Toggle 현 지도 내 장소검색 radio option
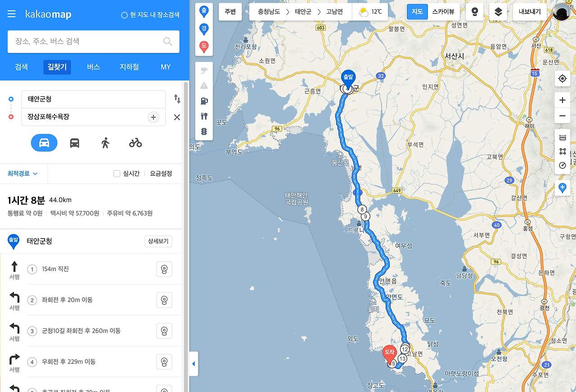 pos(125,15)
